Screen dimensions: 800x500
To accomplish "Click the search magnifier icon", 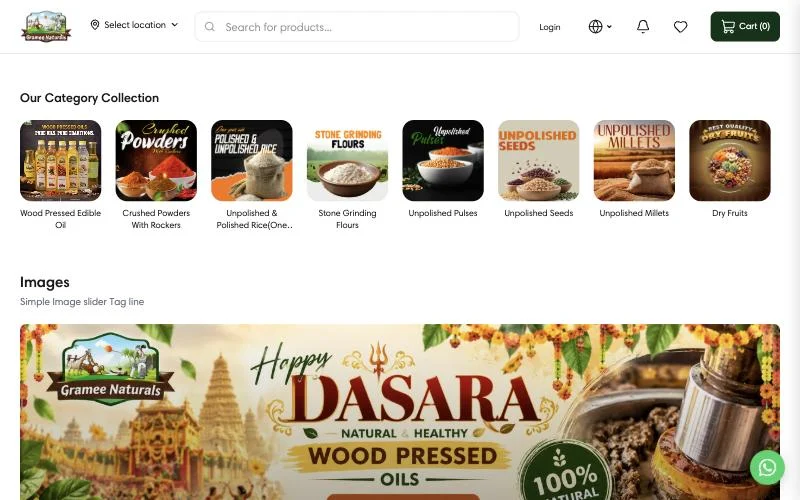I will [x=210, y=27].
